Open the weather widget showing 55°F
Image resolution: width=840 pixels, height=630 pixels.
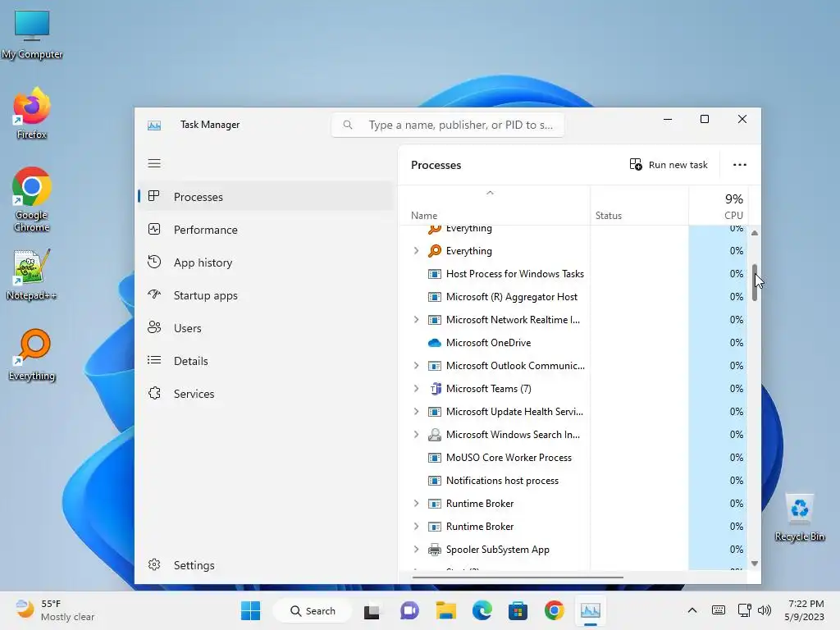[54, 610]
